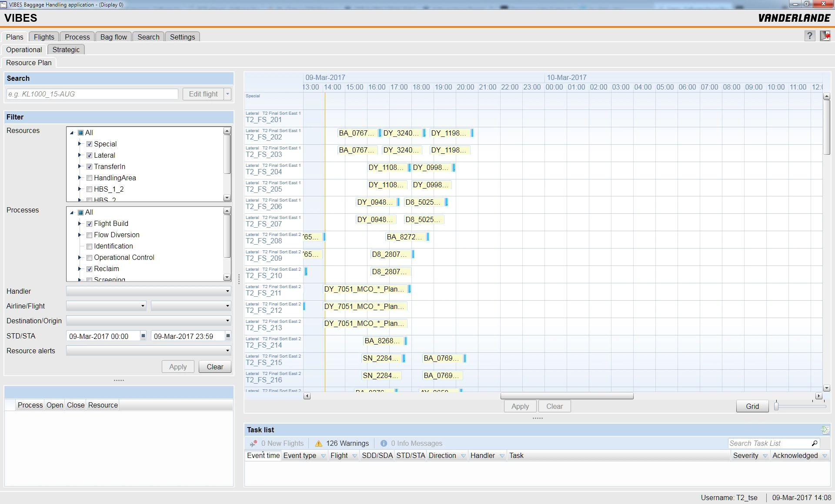Click the collapse panel dots icon
This screenshot has height=504, width=835.
[x=119, y=379]
